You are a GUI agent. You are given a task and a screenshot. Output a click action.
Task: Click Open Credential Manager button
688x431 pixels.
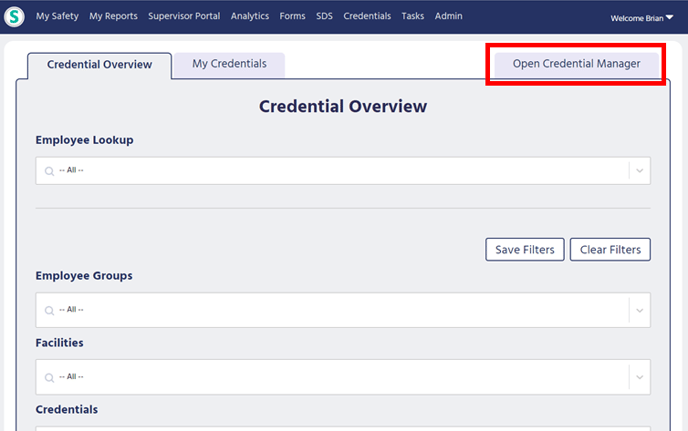[576, 64]
